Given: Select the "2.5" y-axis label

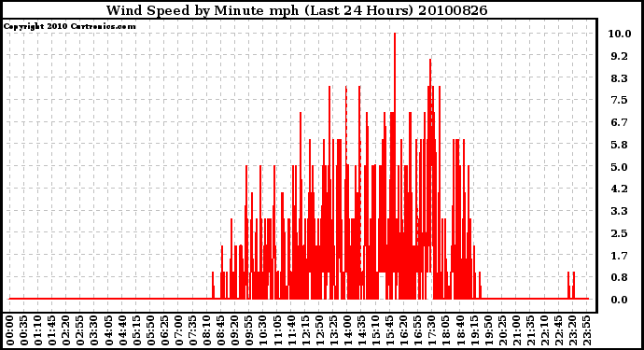Looking at the screenshot, I should (x=620, y=233).
